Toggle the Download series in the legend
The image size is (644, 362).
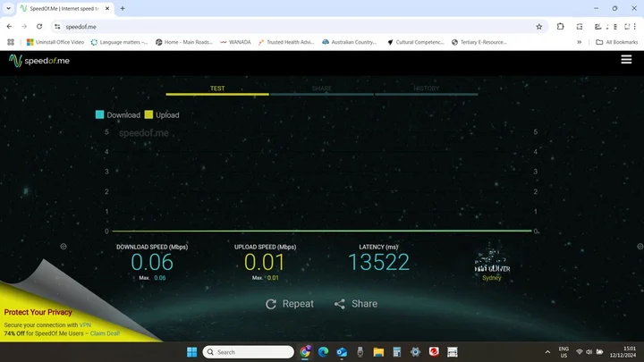pyautogui.click(x=117, y=114)
